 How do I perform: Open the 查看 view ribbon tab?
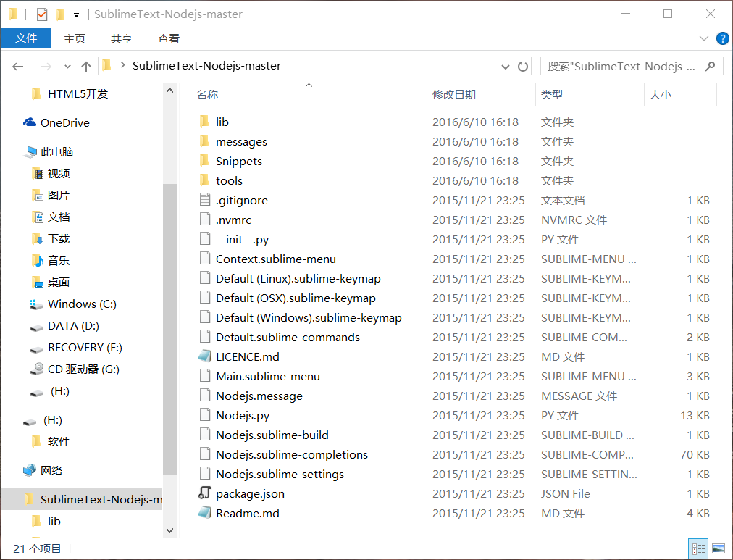point(169,39)
